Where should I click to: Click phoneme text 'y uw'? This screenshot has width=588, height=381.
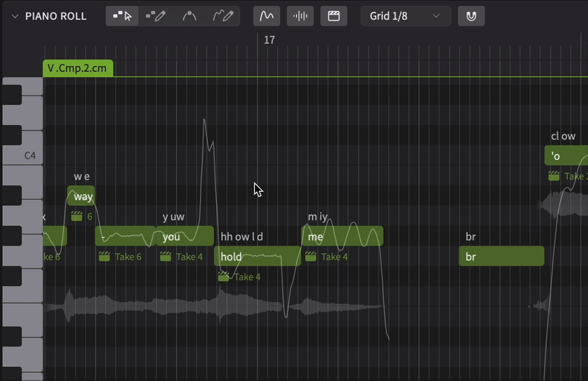[173, 217]
